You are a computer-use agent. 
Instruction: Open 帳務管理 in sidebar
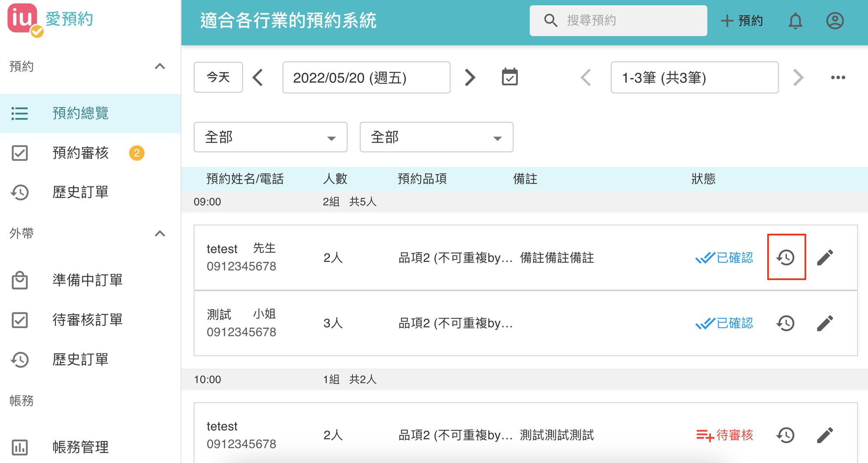(90, 447)
